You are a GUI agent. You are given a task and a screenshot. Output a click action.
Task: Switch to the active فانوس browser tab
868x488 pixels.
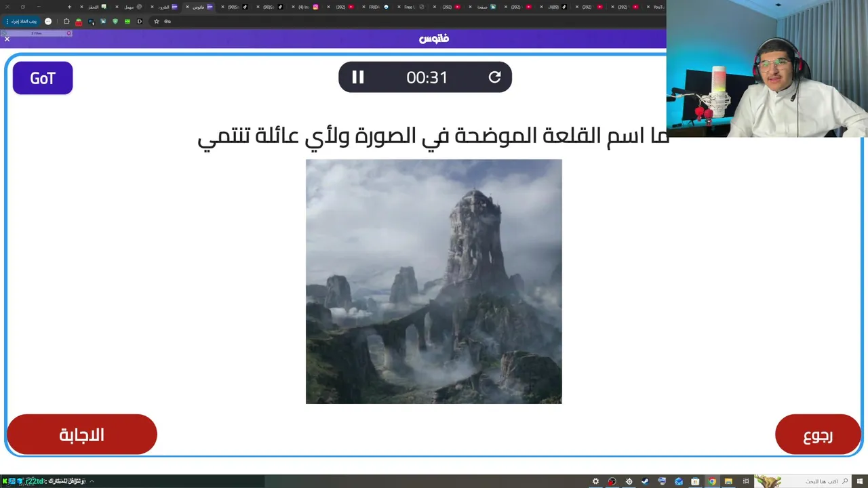click(199, 7)
